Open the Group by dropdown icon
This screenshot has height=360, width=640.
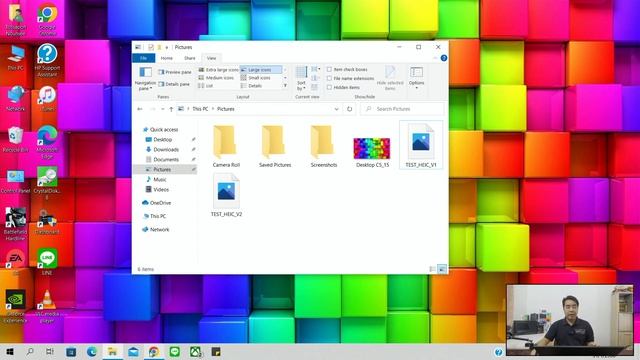click(x=316, y=69)
